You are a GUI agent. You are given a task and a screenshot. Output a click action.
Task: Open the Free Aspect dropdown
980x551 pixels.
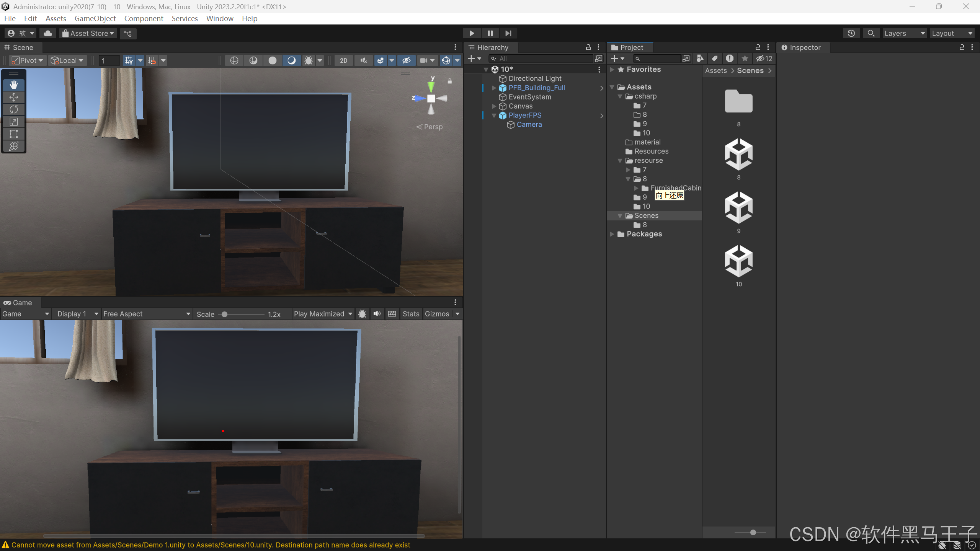pos(147,314)
